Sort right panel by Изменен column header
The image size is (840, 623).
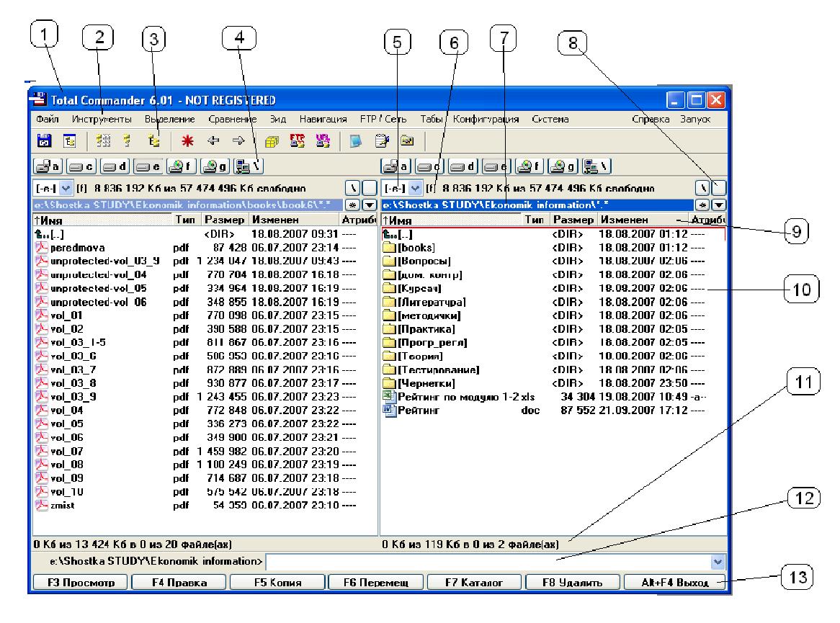tap(643, 220)
